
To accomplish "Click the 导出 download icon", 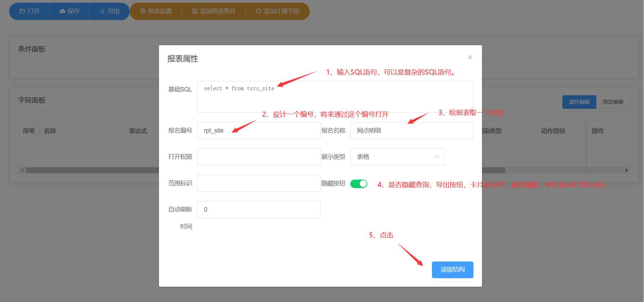I will [102, 11].
